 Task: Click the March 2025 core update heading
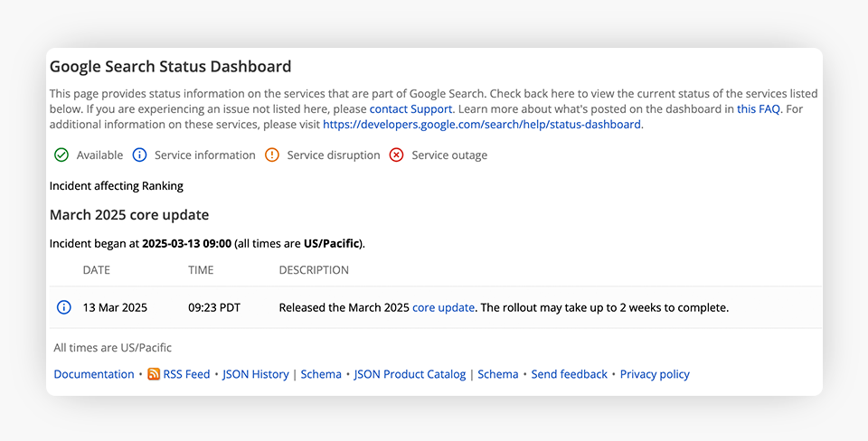click(129, 215)
